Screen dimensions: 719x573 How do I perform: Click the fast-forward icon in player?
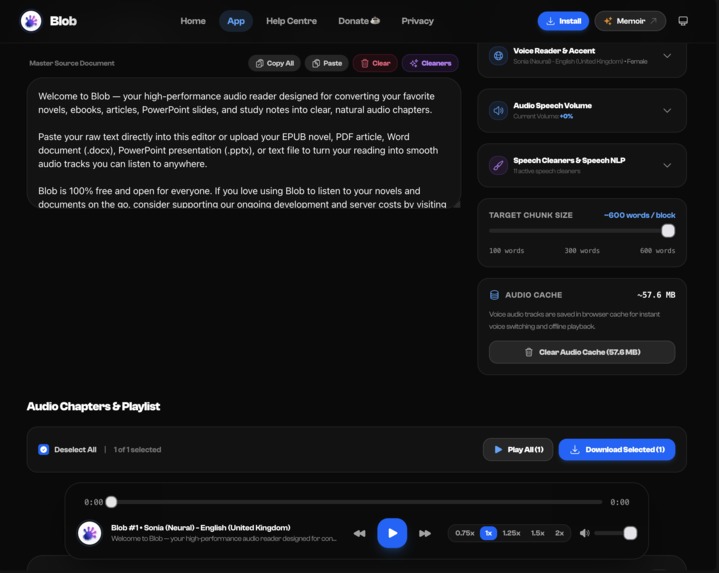pos(425,534)
